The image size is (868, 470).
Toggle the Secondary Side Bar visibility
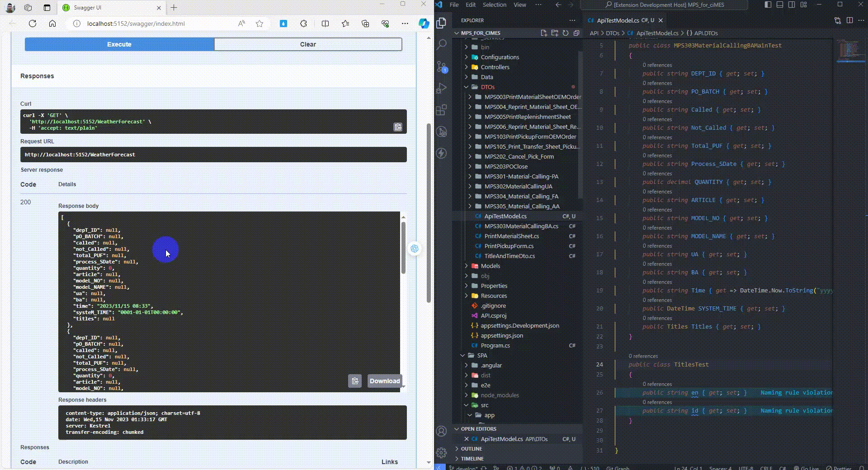click(791, 5)
